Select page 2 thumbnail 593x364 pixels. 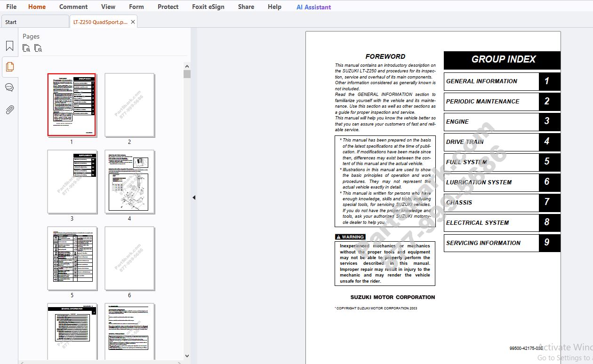[x=129, y=104]
